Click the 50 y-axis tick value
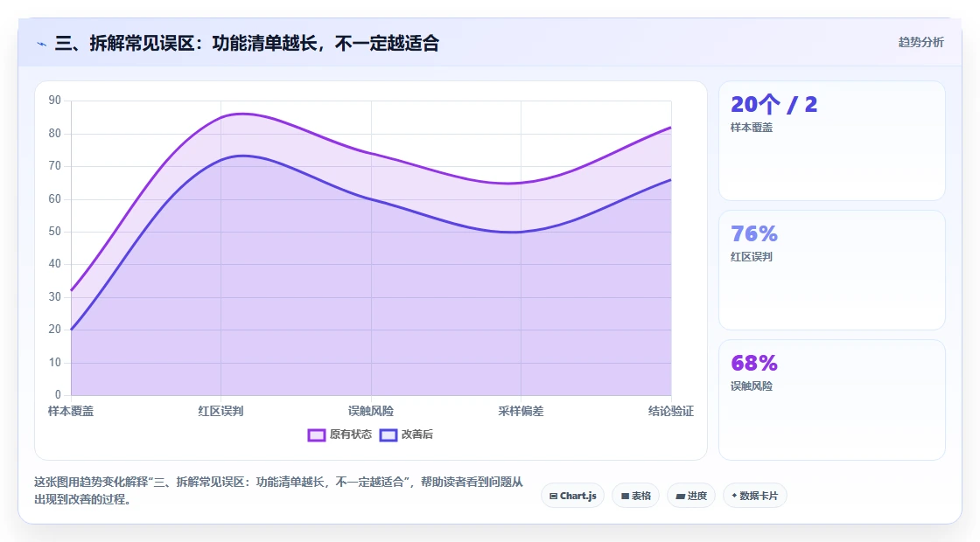 tap(55, 232)
